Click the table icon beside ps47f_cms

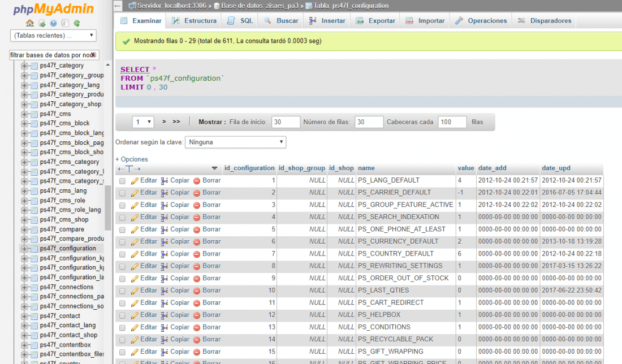(34, 114)
